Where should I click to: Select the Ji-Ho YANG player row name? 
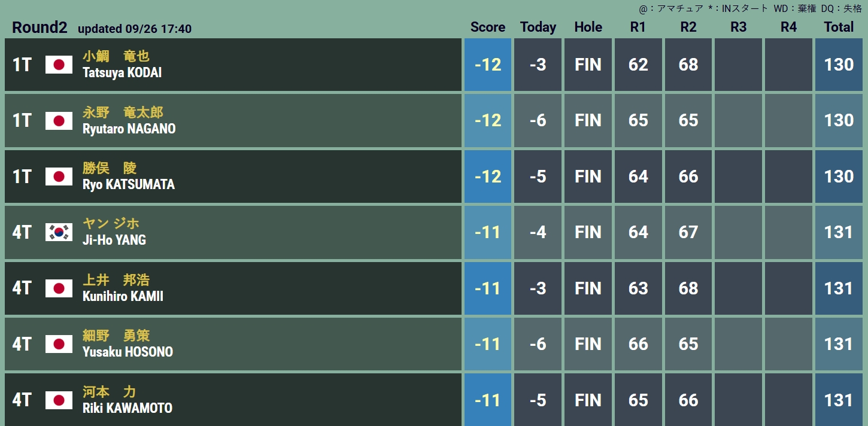[114, 240]
